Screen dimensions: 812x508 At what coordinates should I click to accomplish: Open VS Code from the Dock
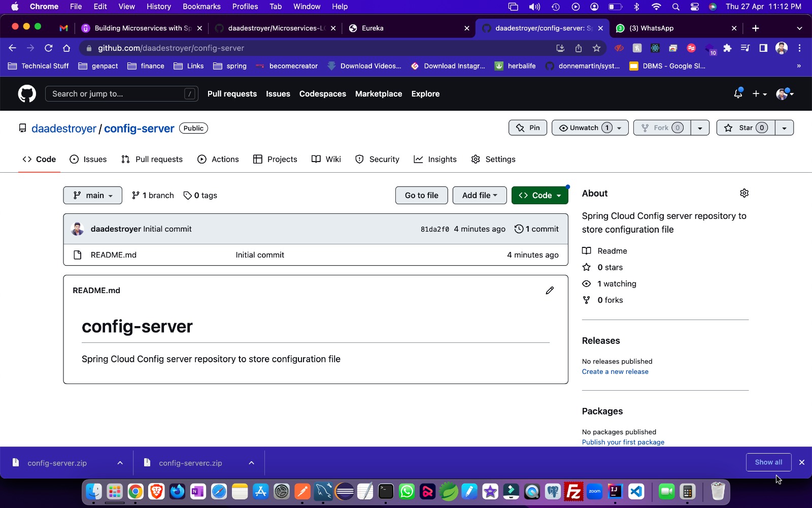637,492
